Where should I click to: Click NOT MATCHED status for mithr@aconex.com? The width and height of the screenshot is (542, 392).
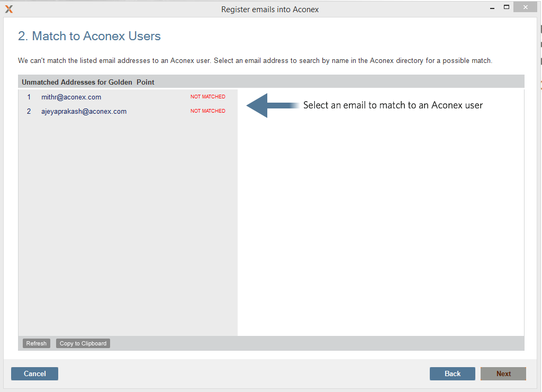207,97
